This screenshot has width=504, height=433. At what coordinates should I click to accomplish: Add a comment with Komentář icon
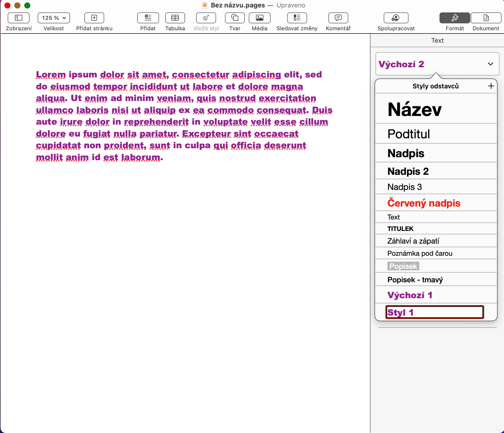(x=338, y=18)
